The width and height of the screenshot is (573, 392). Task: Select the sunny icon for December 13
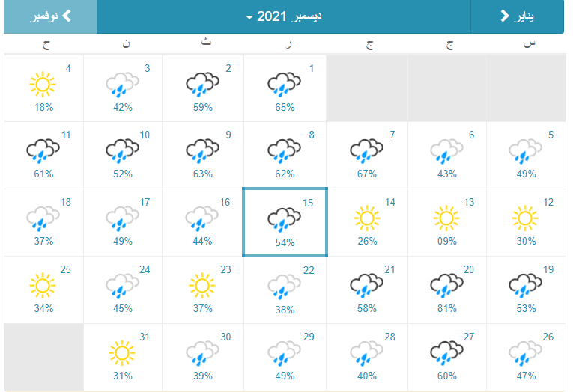click(446, 218)
